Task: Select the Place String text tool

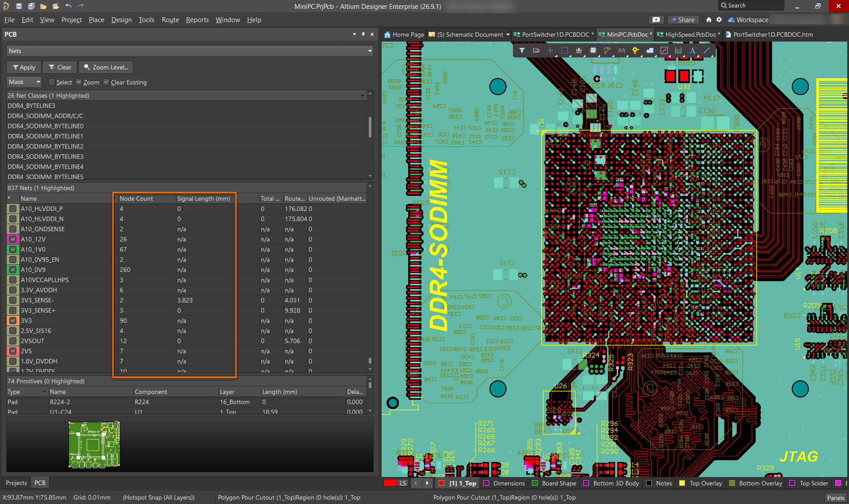Action: (x=692, y=50)
